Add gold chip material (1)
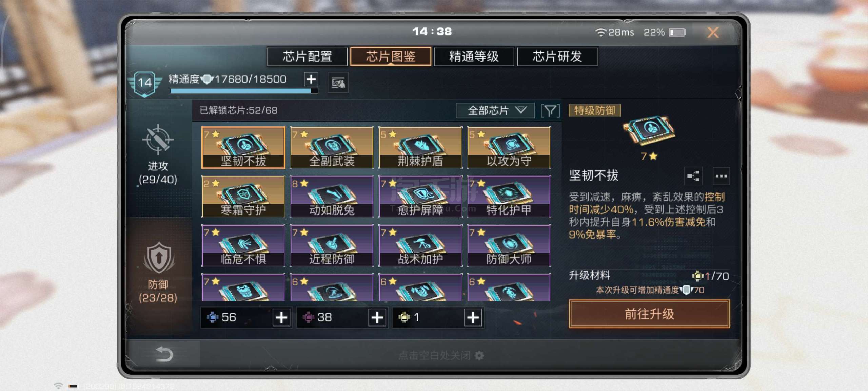Image resolution: width=868 pixels, height=391 pixels. (x=473, y=318)
